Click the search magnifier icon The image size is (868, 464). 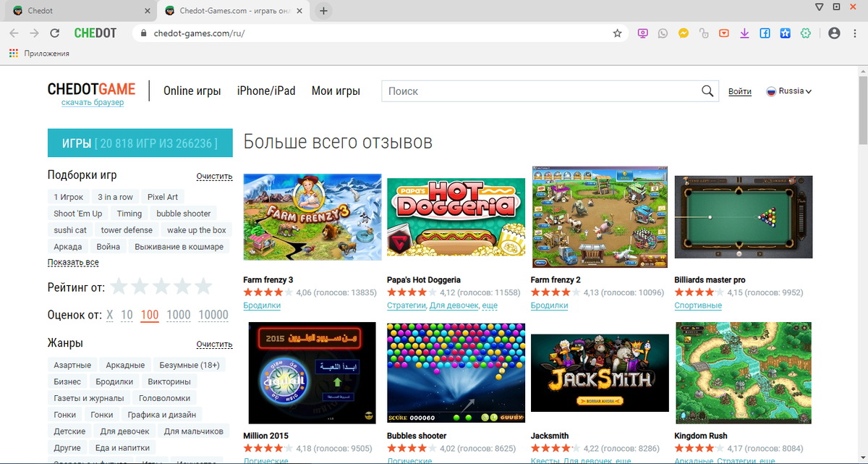click(x=707, y=91)
